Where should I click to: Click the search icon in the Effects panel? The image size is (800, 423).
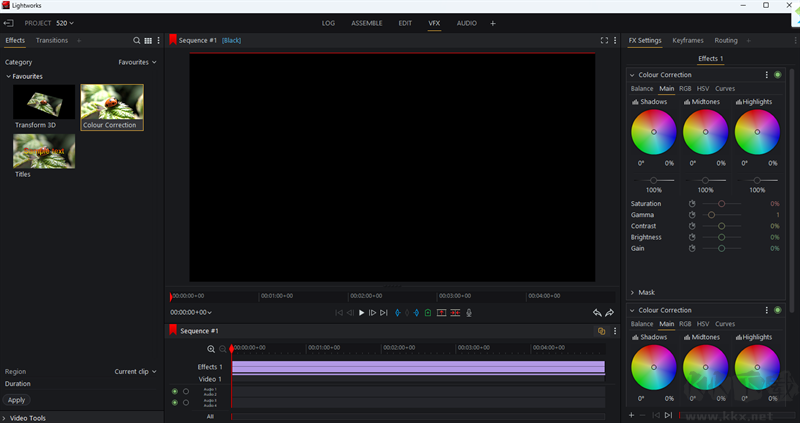coord(137,41)
